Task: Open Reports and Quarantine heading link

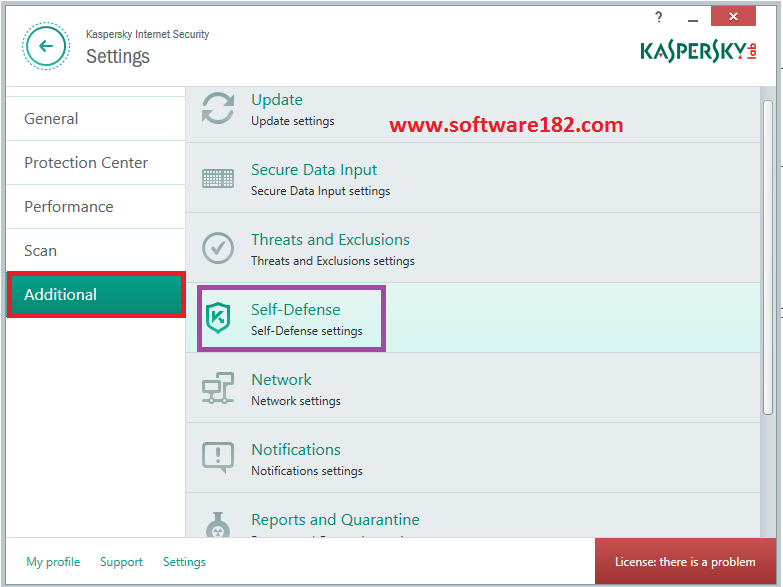Action: pyautogui.click(x=335, y=520)
